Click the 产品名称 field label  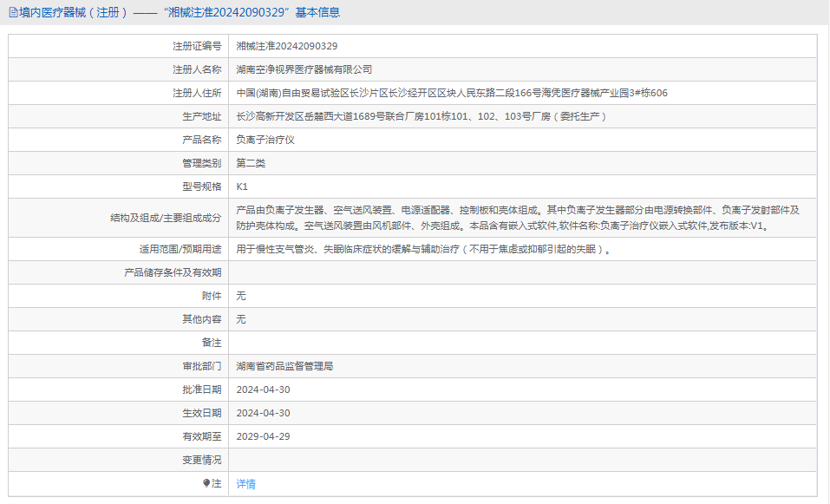[x=202, y=140]
